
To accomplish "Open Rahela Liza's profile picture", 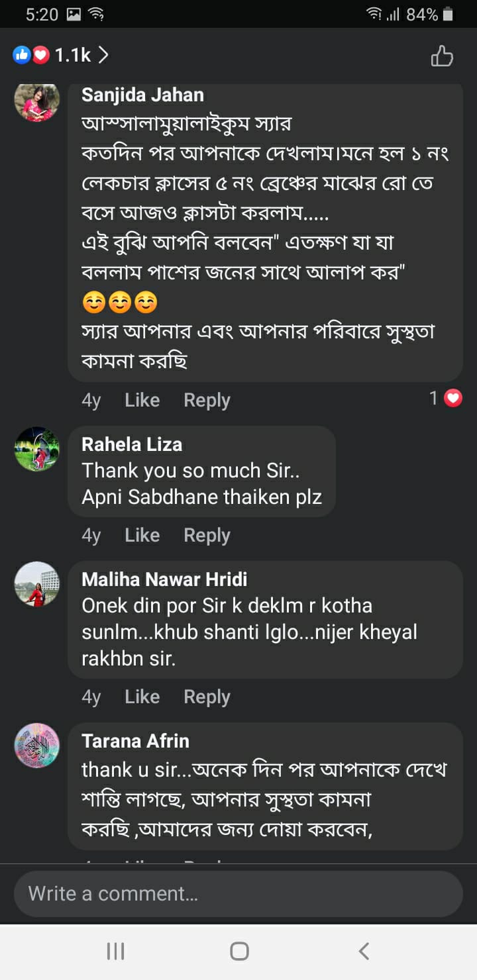I will [x=37, y=449].
